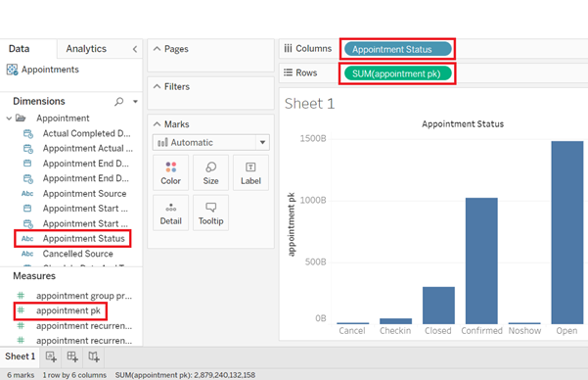Open the Color marks button
The width and height of the screenshot is (588, 380).
pos(170,172)
